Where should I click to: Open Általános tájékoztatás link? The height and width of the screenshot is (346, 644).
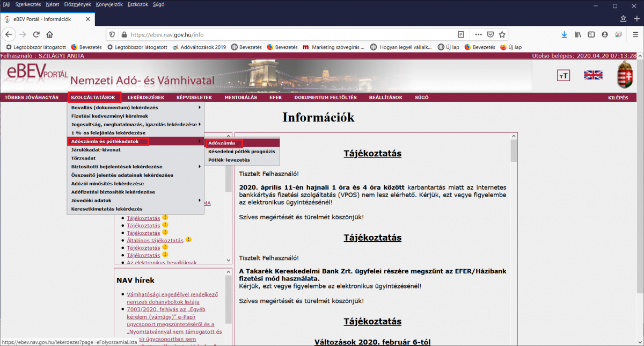pos(155,241)
